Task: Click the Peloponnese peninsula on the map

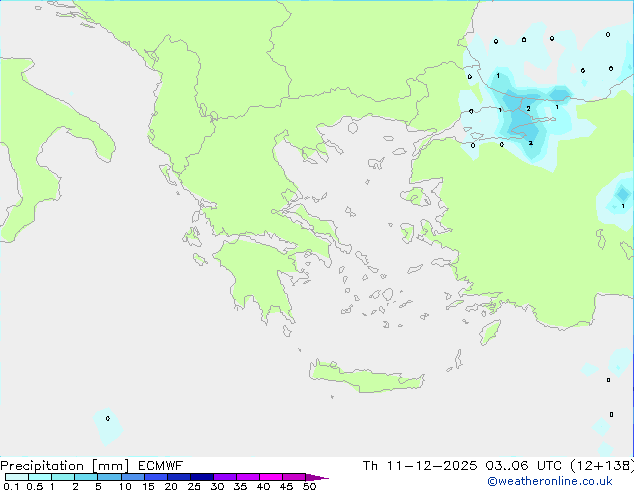Action: (259, 275)
